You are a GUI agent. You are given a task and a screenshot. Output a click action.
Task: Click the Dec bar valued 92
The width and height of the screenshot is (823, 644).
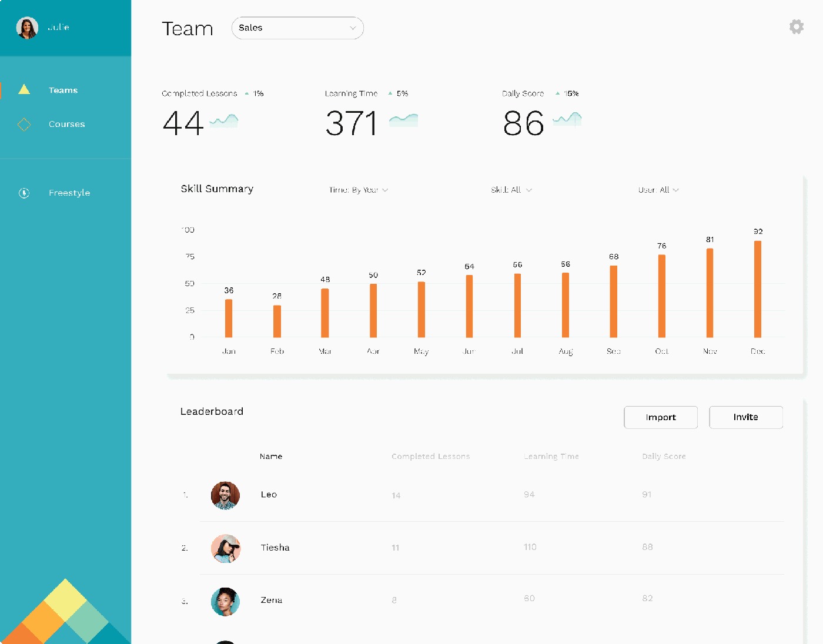(758, 289)
